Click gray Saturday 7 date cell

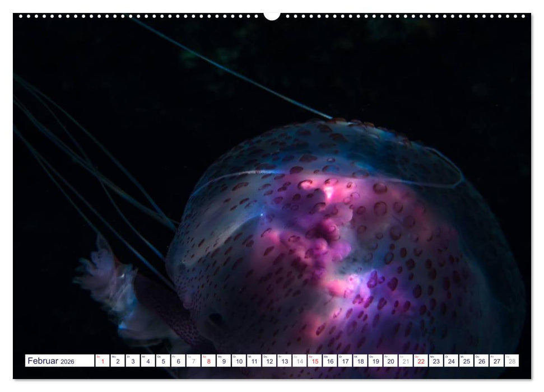193,361
